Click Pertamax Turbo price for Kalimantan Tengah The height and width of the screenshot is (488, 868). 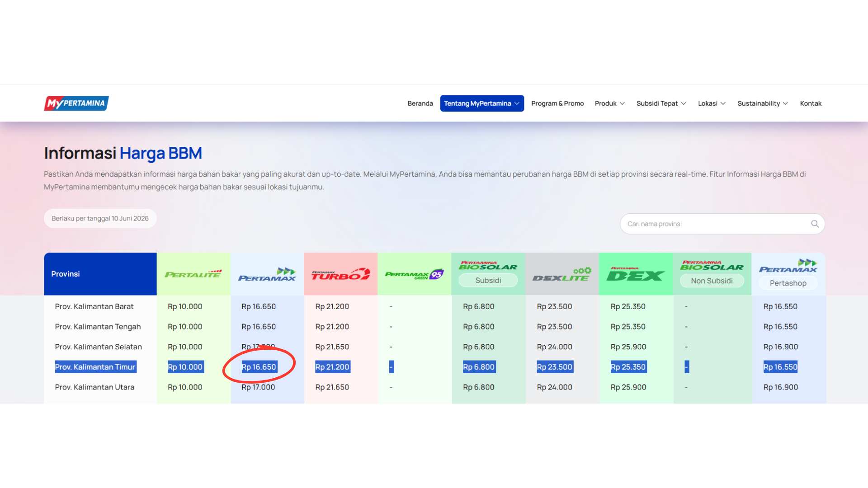click(332, 327)
